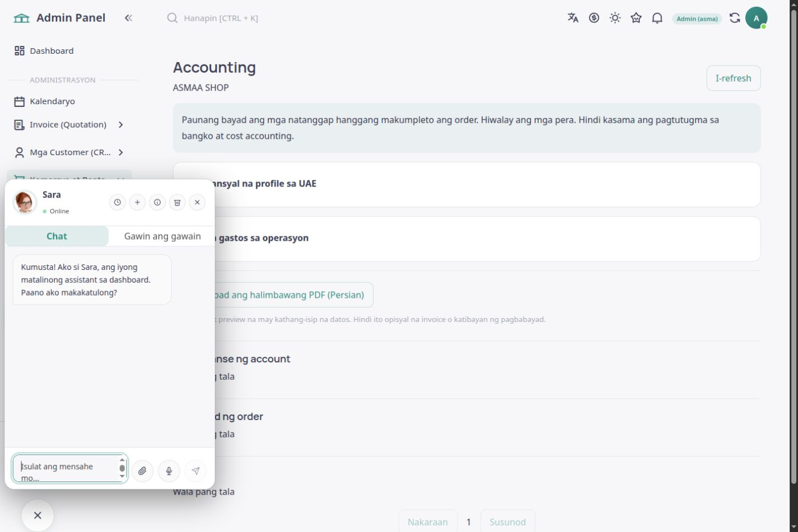Open chat history clock icon
The width and height of the screenshot is (798, 532).
(x=117, y=202)
